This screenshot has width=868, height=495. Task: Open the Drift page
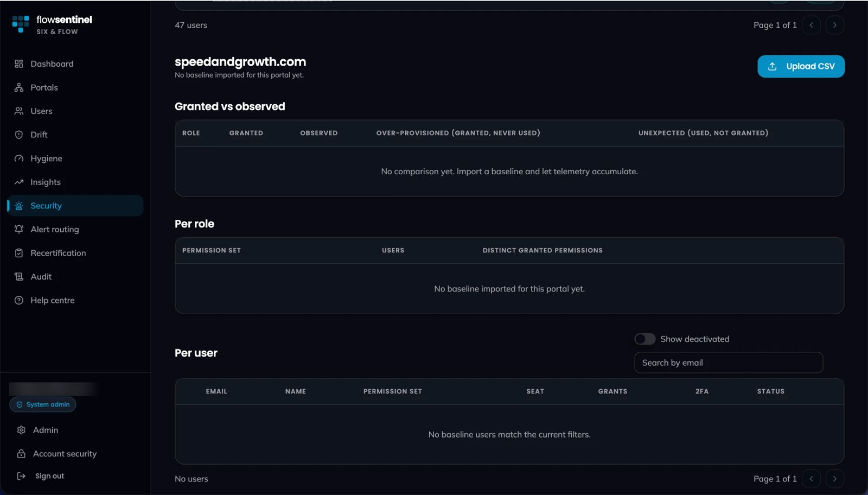click(x=75, y=135)
